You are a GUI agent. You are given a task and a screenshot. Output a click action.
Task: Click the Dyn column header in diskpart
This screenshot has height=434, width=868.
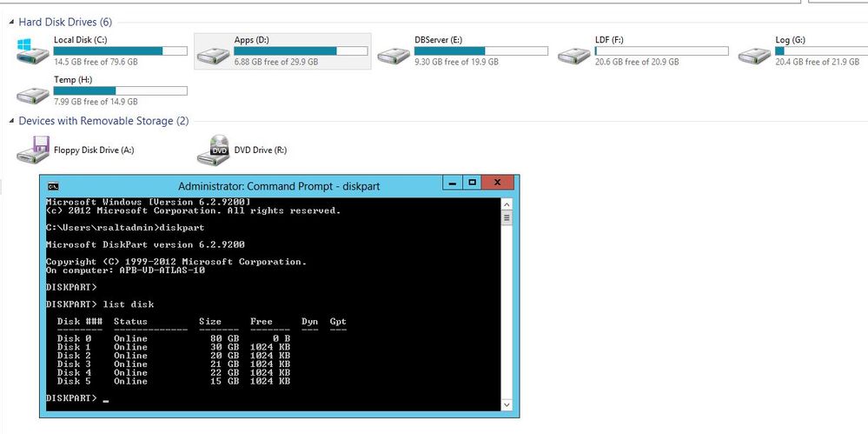point(310,322)
